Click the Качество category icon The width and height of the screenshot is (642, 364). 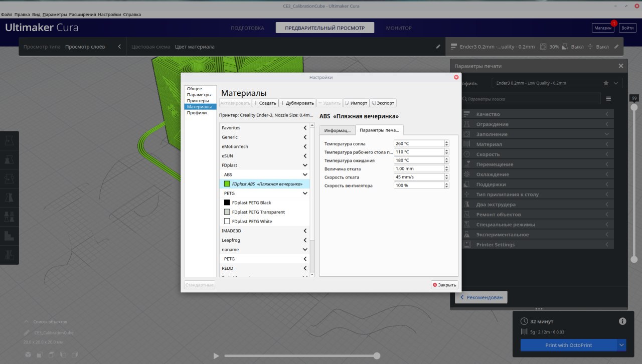(466, 114)
